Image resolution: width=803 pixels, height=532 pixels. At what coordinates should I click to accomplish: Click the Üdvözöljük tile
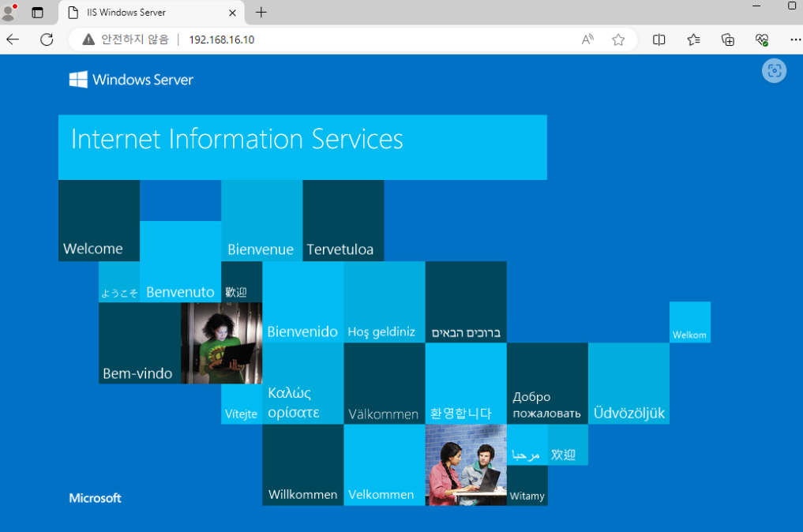629,384
